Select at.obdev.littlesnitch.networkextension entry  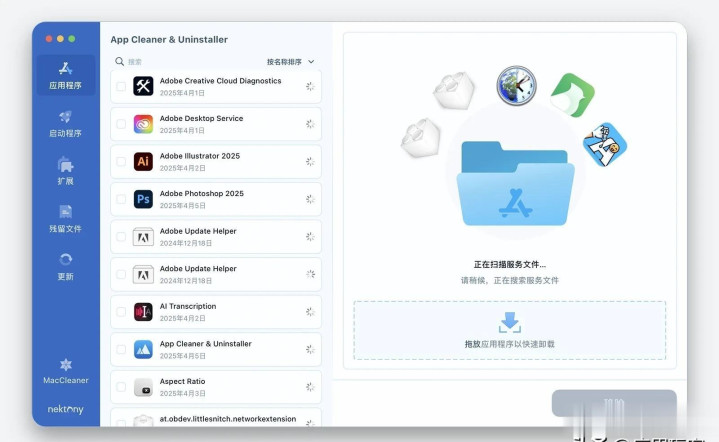(227, 419)
